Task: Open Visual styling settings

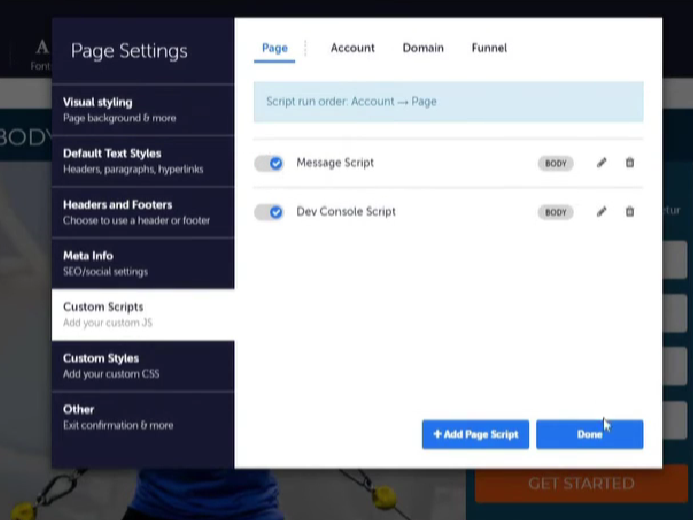Action: coord(143,109)
